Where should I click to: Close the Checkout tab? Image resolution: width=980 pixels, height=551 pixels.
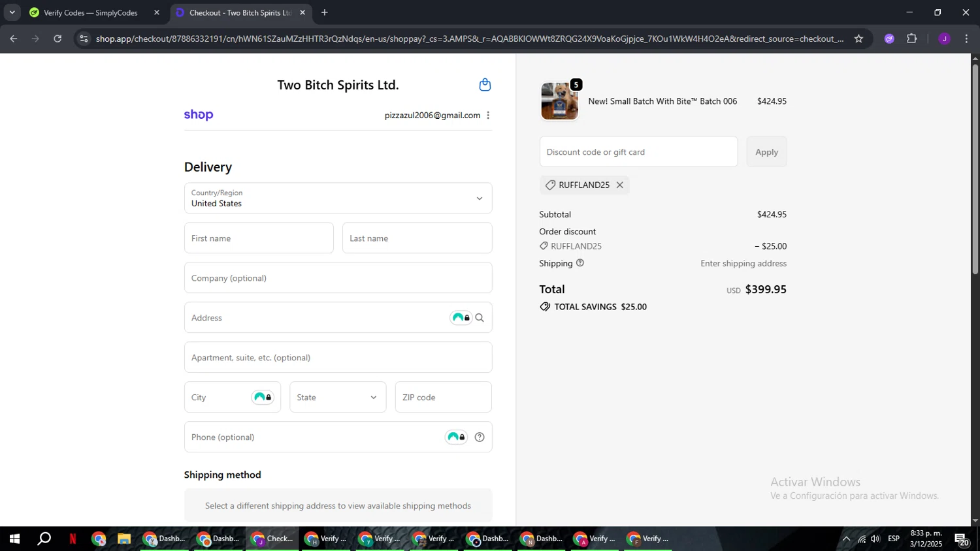[x=302, y=12]
